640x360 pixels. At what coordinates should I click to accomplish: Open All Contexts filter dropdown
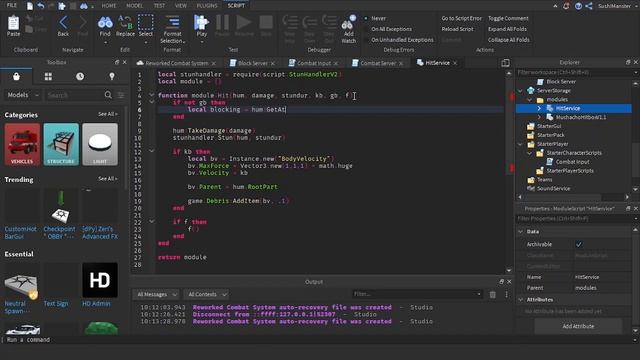pos(206,294)
